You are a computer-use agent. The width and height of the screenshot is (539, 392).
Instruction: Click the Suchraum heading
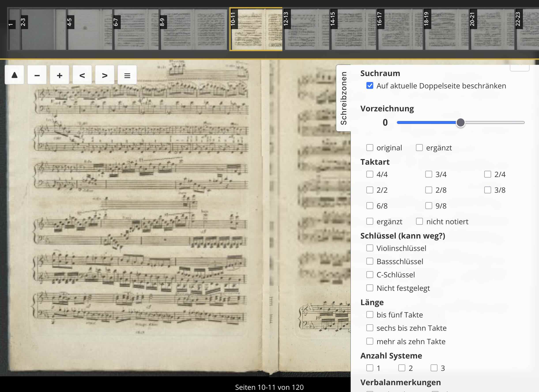click(x=380, y=73)
